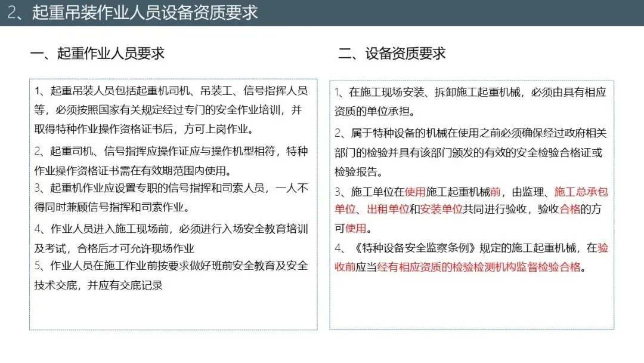Click the red word 合格 after 验收
This screenshot has width=644, height=363.
click(x=570, y=209)
